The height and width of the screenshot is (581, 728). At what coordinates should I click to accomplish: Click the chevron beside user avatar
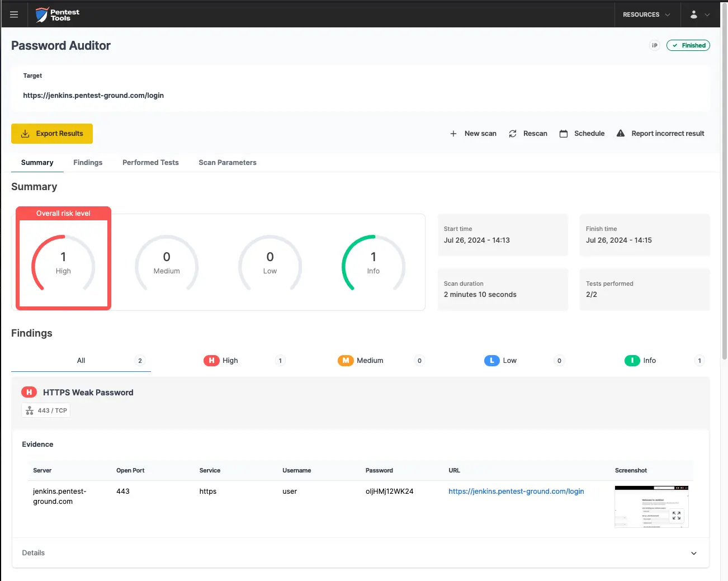[x=707, y=15]
